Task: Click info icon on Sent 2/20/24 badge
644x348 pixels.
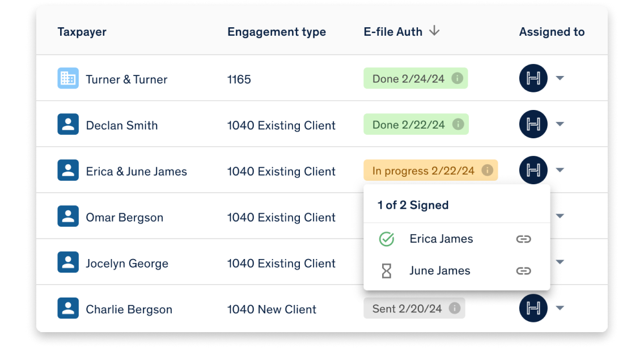Action: click(x=454, y=308)
